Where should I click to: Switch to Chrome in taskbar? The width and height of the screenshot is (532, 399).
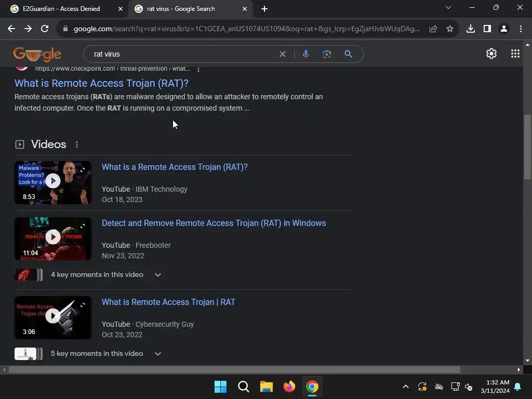coord(312,387)
